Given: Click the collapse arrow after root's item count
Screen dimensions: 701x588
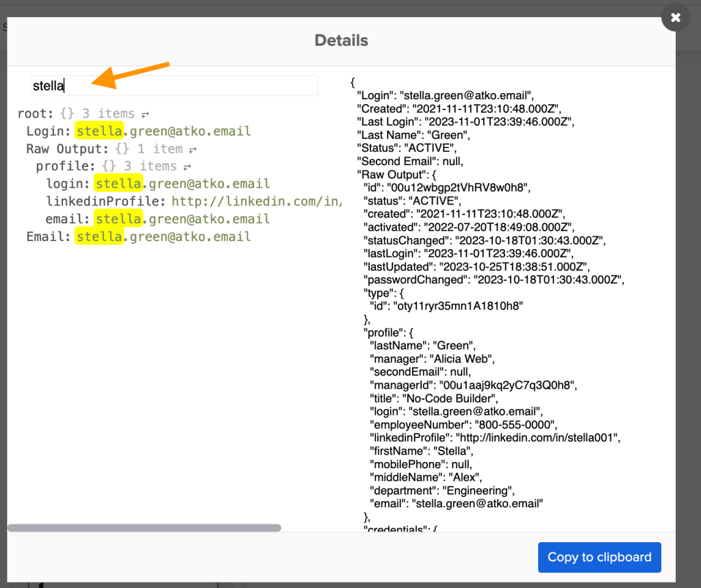Looking at the screenshot, I should coord(144,113).
